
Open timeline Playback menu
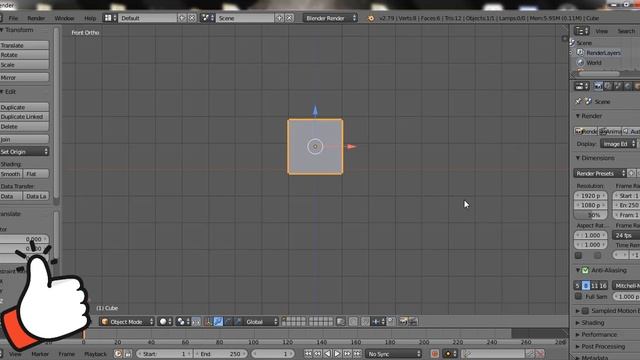(95, 354)
